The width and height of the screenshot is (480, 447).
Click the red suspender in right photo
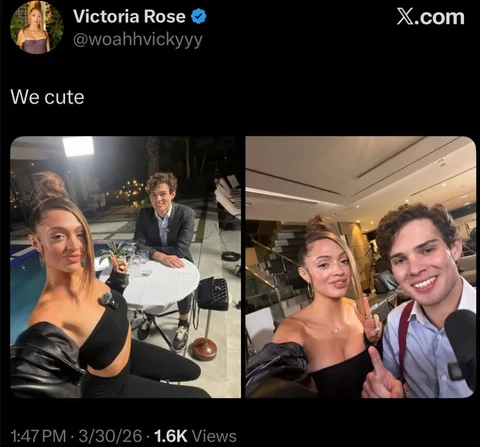[404, 337]
